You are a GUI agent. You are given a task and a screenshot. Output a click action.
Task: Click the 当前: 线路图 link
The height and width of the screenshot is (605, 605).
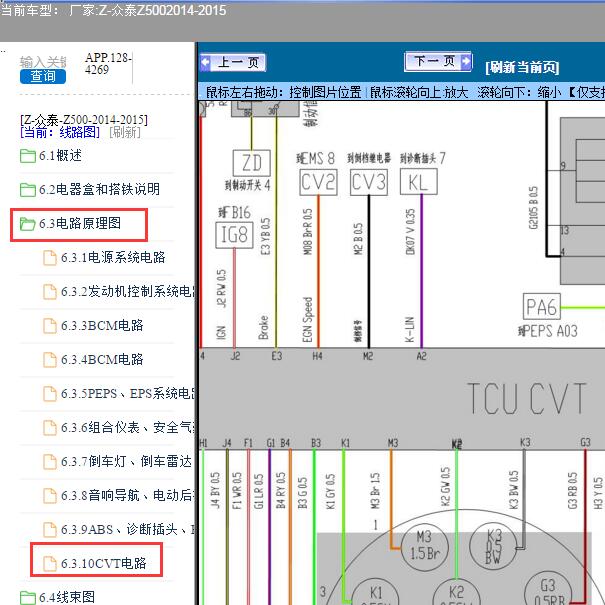click(60, 132)
